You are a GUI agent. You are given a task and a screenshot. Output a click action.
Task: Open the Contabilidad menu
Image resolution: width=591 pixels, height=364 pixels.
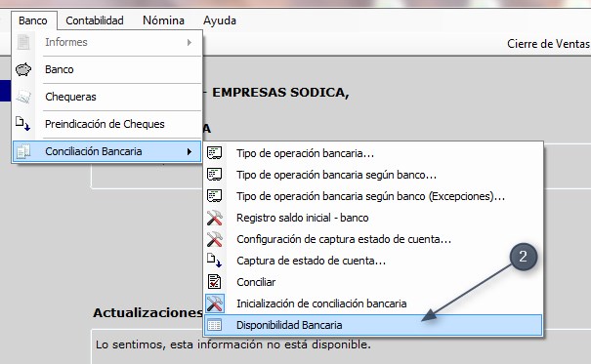[x=95, y=20]
